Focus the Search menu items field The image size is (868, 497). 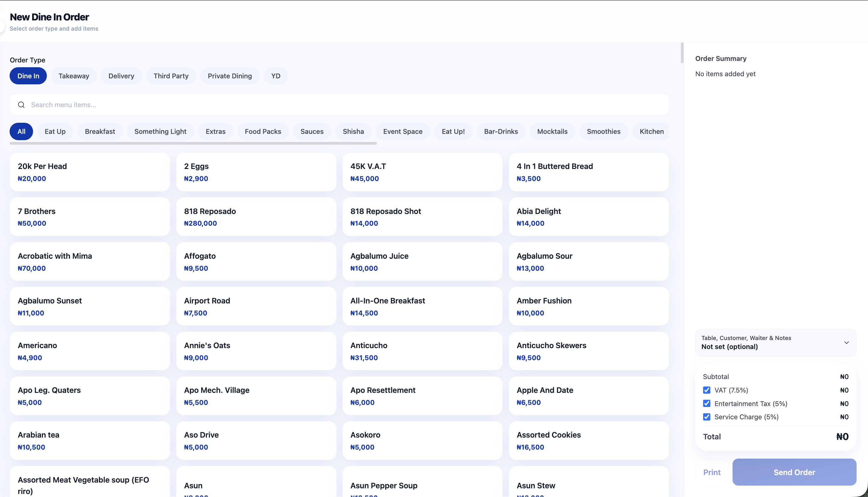coord(339,105)
